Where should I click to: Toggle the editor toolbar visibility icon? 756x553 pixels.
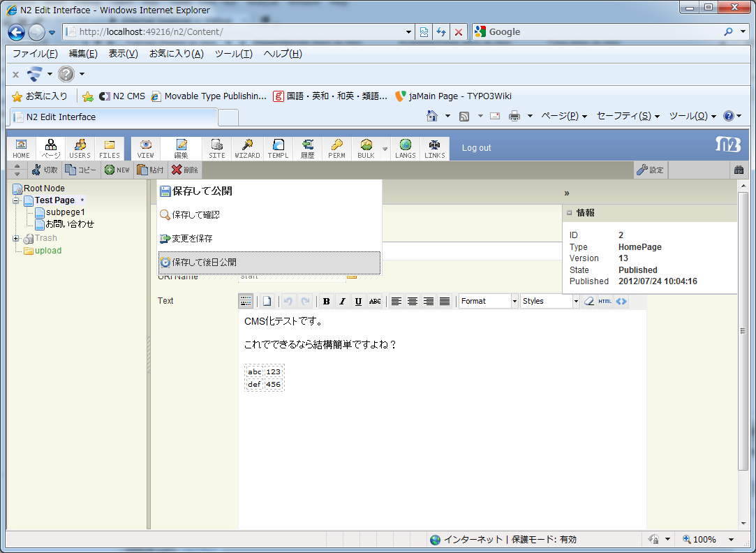point(246,302)
